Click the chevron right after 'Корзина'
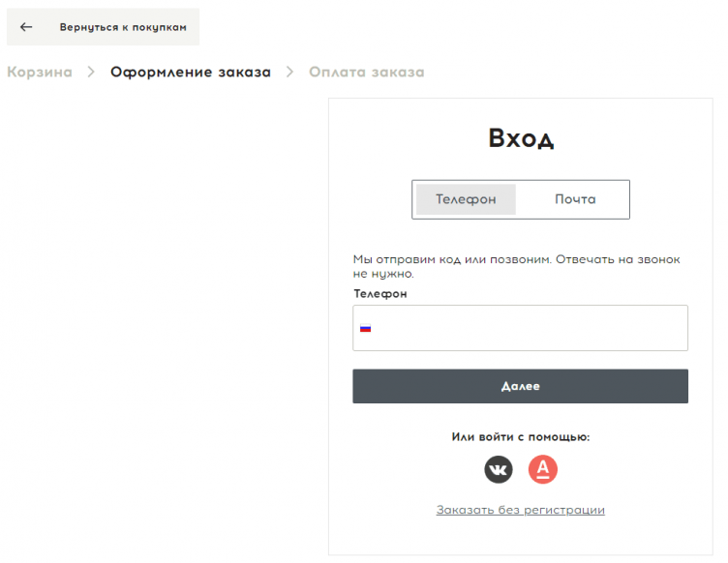The image size is (728, 563). 91,73
